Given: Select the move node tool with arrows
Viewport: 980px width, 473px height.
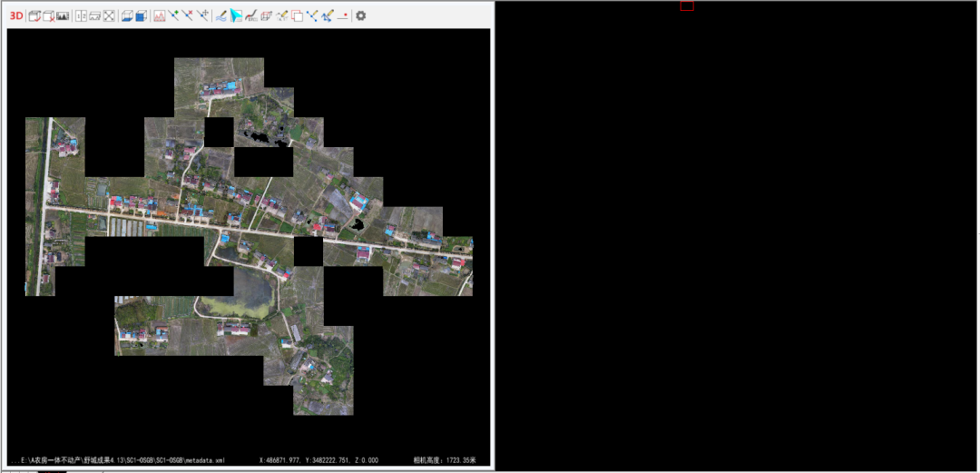Looking at the screenshot, I should click(202, 15).
